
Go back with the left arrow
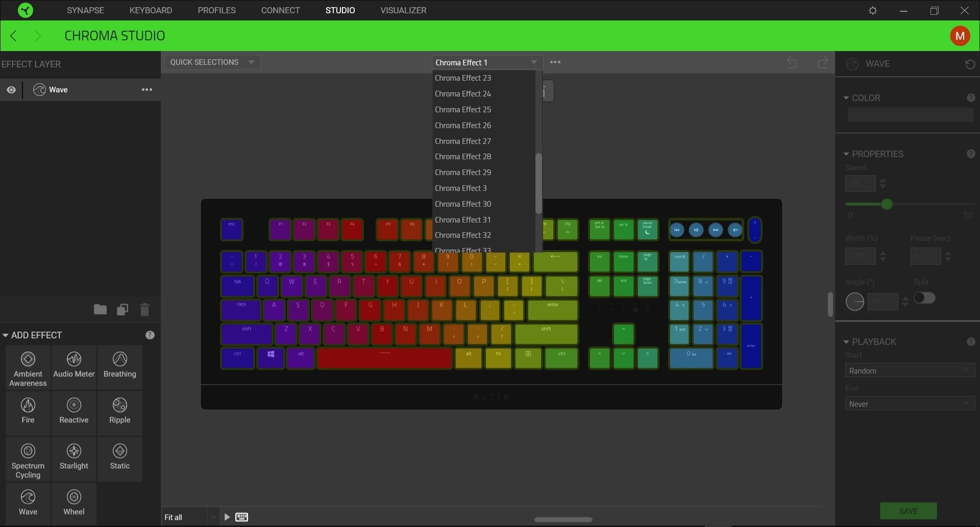pos(14,36)
